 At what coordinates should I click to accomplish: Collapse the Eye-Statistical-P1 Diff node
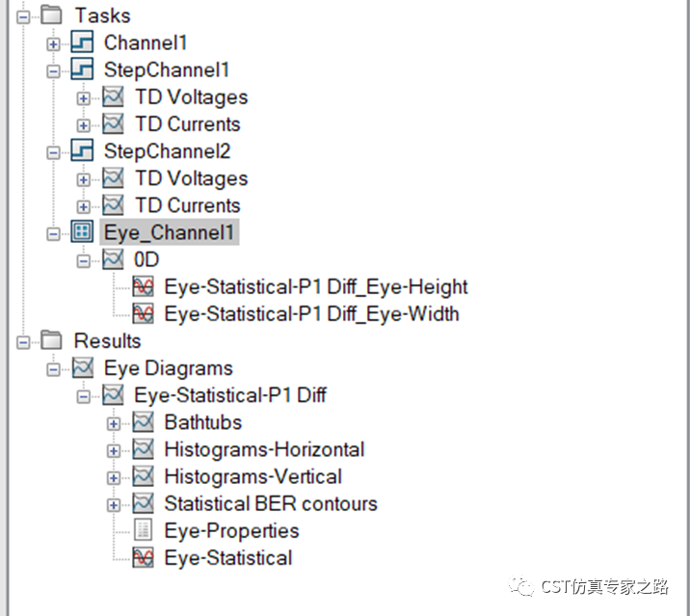tap(83, 396)
